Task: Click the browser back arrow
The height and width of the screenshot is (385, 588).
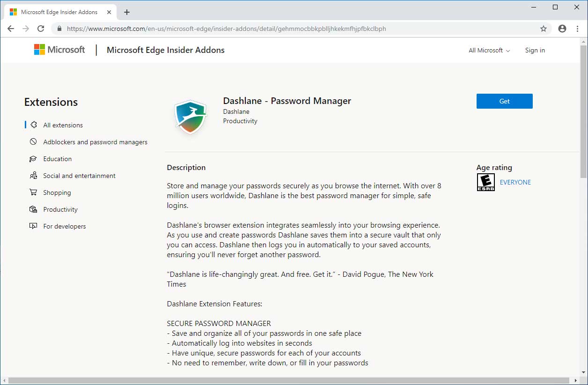Action: pyautogui.click(x=11, y=29)
